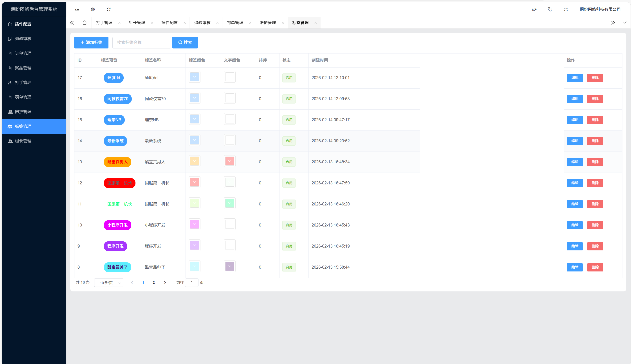Click 删除 for tag ID 13
Image resolution: width=631 pixels, height=364 pixels.
595,162
